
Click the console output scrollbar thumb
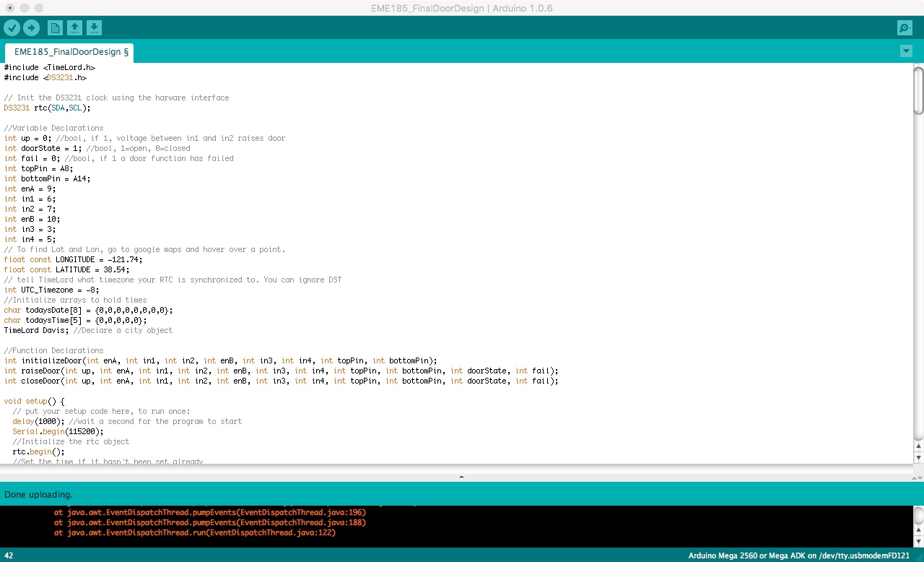point(918,516)
